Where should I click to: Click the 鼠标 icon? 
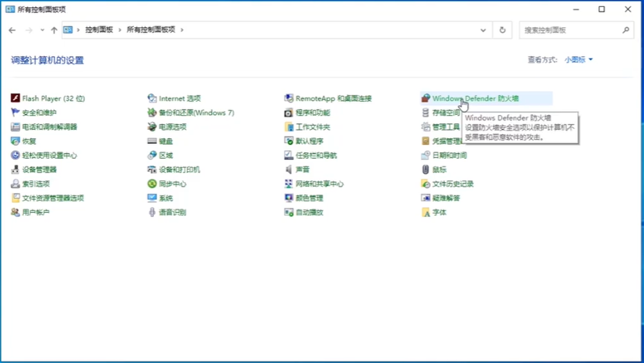coord(426,170)
